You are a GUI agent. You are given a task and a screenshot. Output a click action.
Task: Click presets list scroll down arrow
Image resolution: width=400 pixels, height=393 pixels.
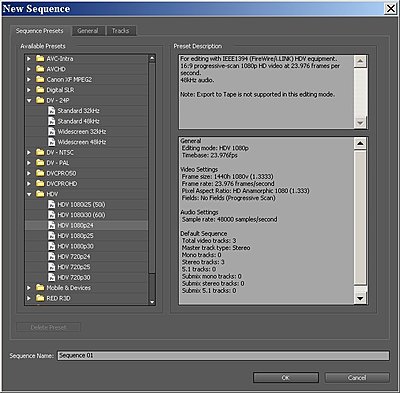152,302
